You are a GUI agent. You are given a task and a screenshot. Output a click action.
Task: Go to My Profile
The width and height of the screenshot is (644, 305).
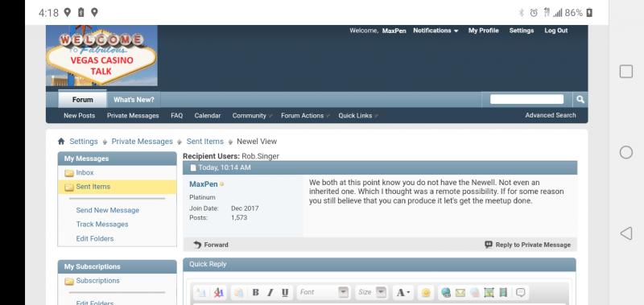484,31
